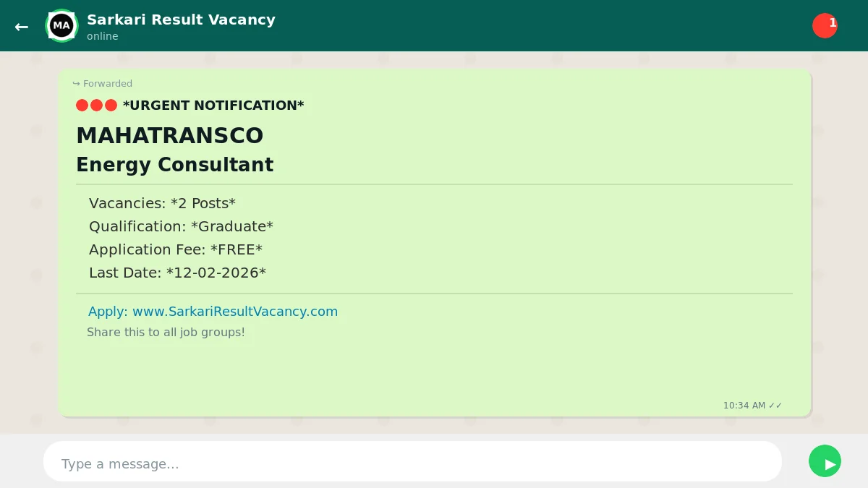Click the Last Date 12-02-2026 line
This screenshot has height=488, width=868.
pos(177,273)
